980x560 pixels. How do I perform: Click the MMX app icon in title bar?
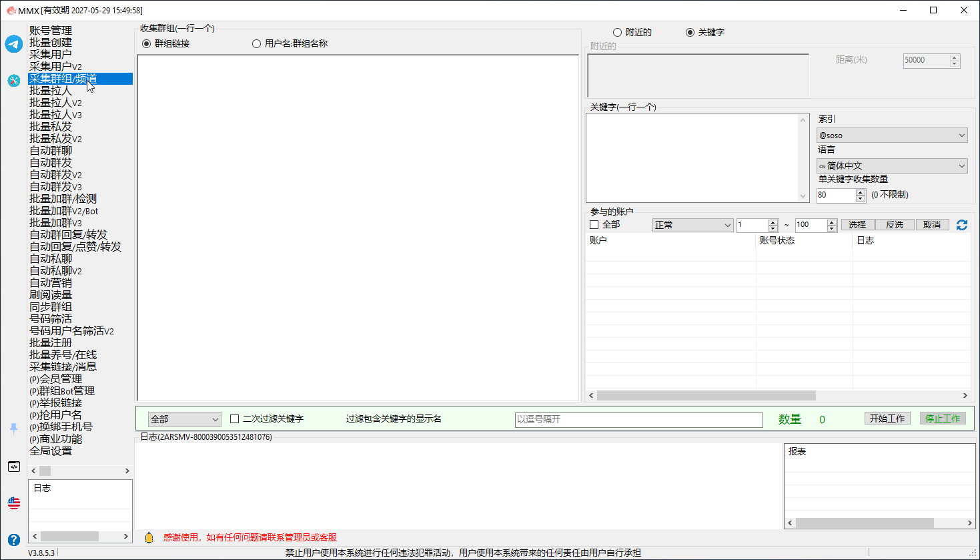(x=11, y=10)
